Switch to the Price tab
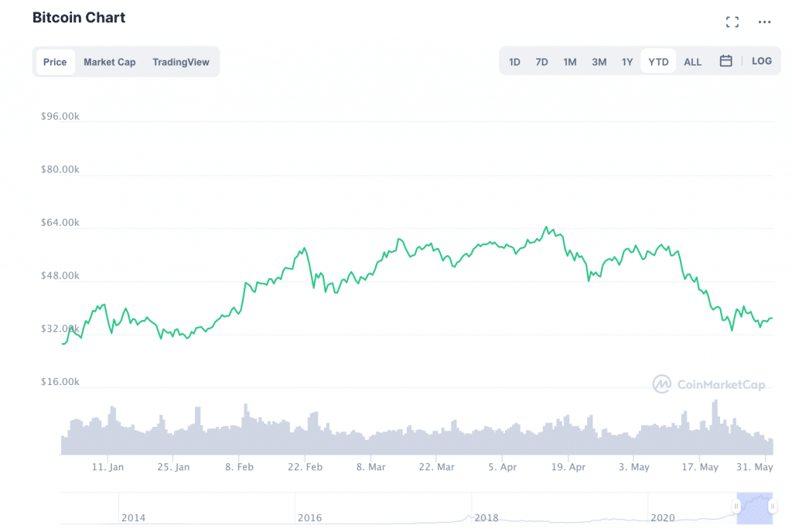 (55, 62)
